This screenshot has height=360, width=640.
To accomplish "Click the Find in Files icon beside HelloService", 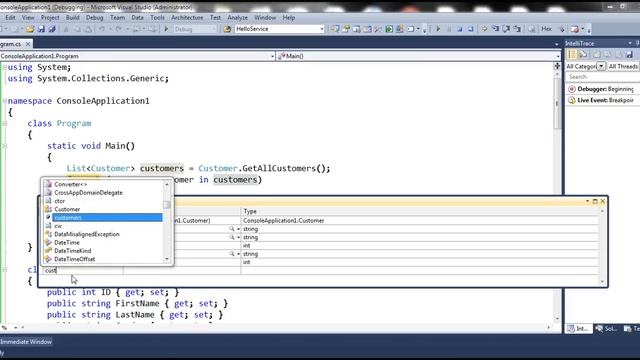I will tap(227, 29).
